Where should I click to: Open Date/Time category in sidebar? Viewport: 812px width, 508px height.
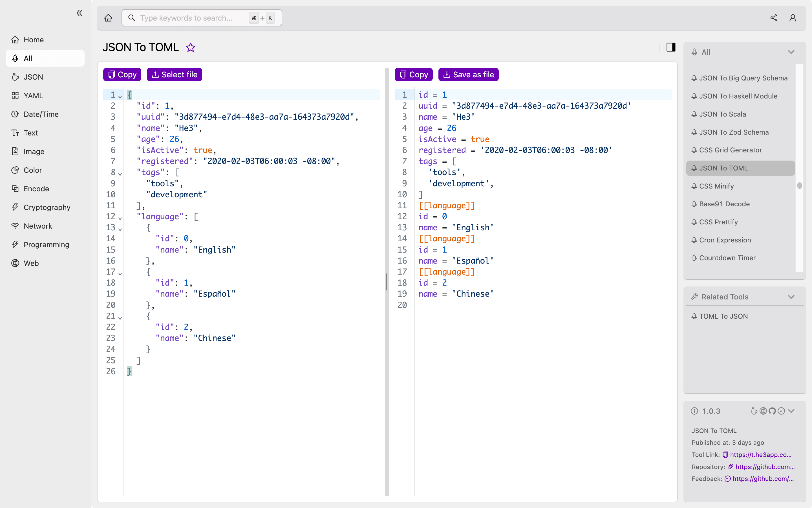[45, 114]
